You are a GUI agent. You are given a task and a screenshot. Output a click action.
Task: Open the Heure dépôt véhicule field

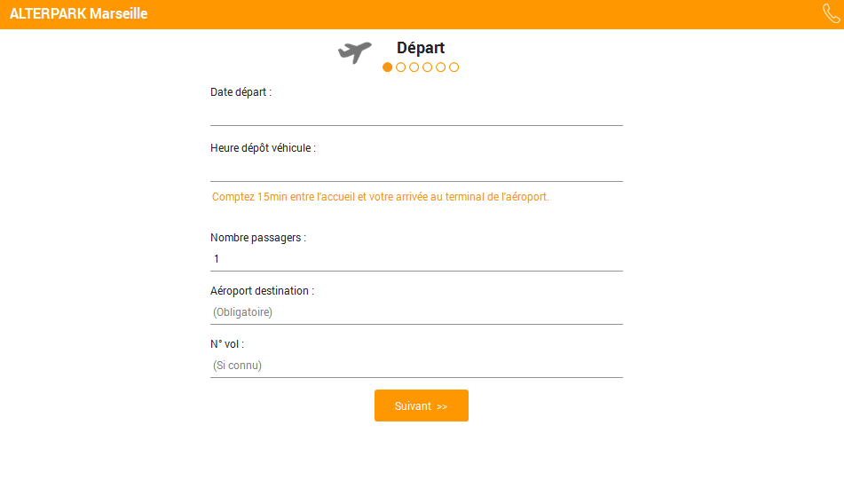pyautogui.click(x=416, y=169)
